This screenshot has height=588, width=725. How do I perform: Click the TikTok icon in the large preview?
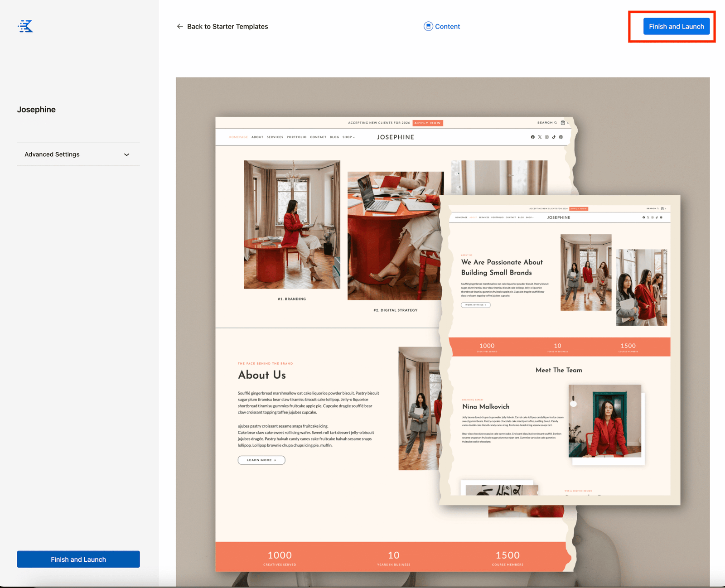click(x=554, y=137)
